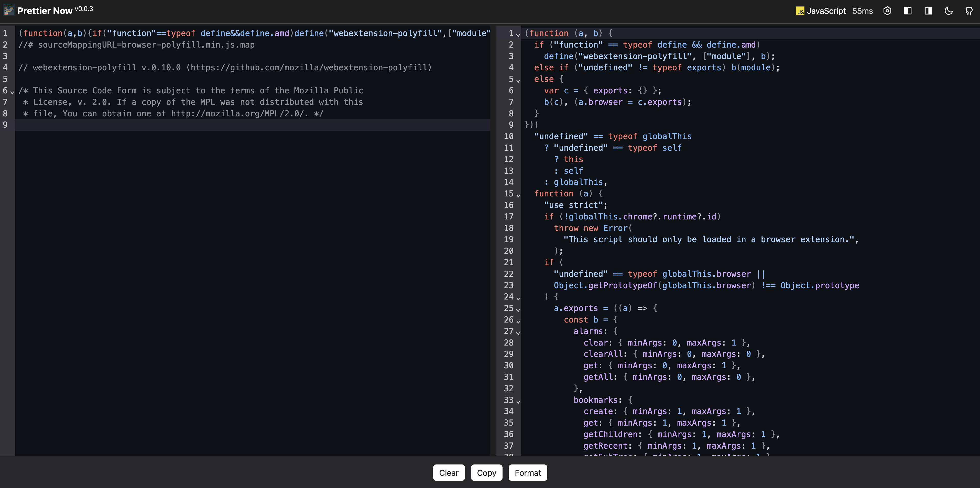Collapse the else block at output line 5
The width and height of the screenshot is (980, 488).
point(518,81)
